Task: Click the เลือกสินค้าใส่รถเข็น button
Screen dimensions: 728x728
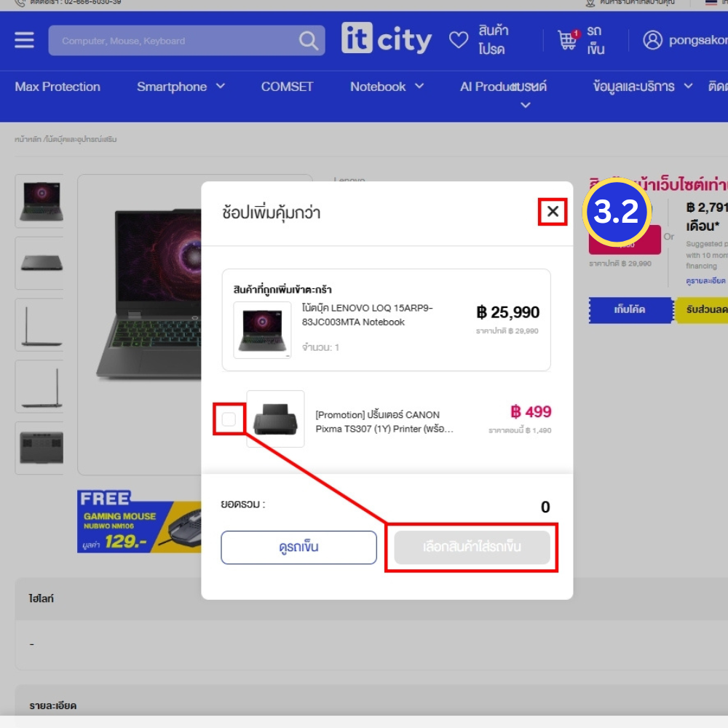Action: (x=472, y=547)
